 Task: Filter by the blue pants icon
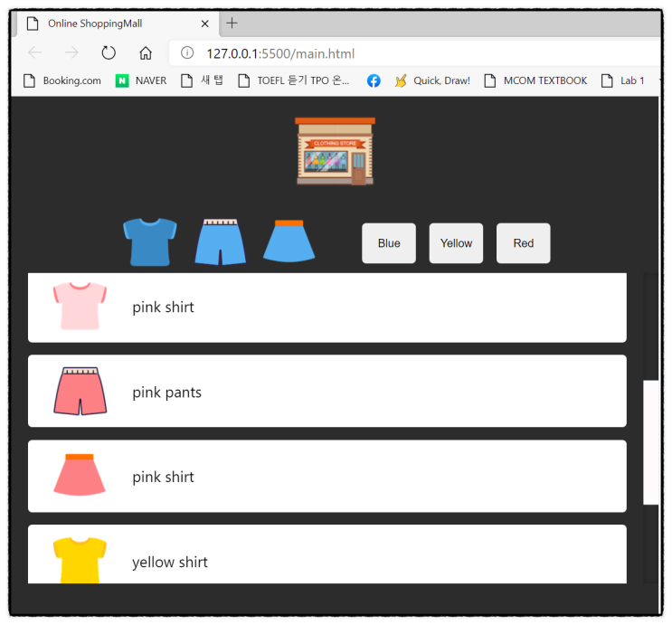click(221, 242)
